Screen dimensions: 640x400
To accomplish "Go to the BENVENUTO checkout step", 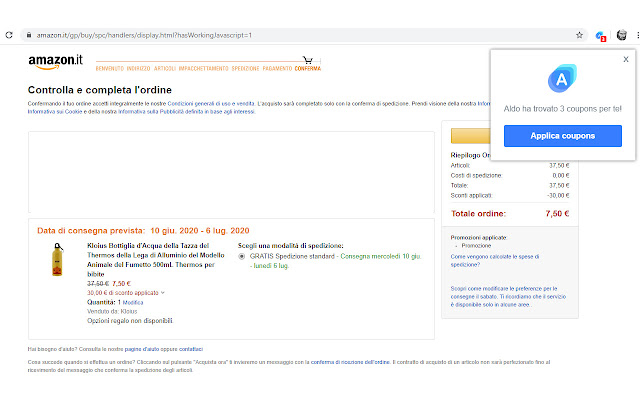I will point(110,69).
